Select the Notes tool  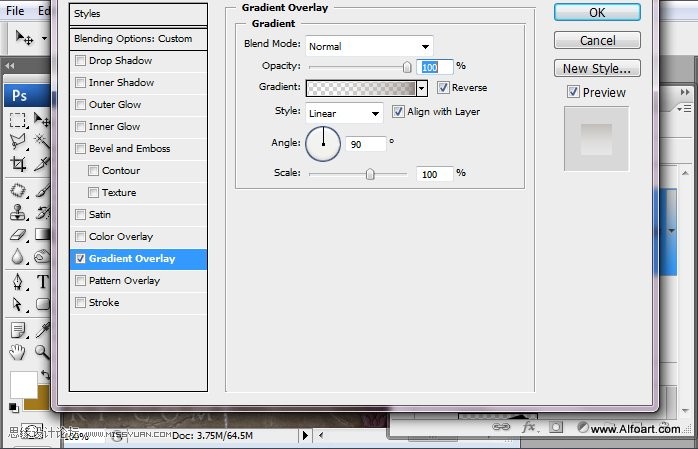tap(18, 331)
